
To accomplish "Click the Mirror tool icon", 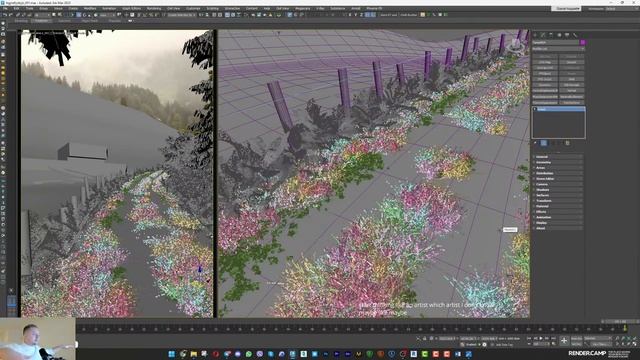I will 202,15.
